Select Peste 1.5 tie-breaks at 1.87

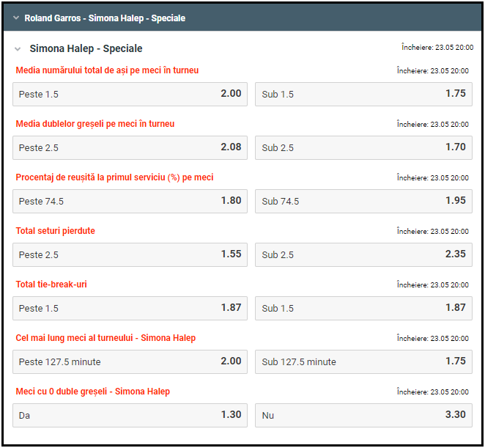tap(130, 308)
